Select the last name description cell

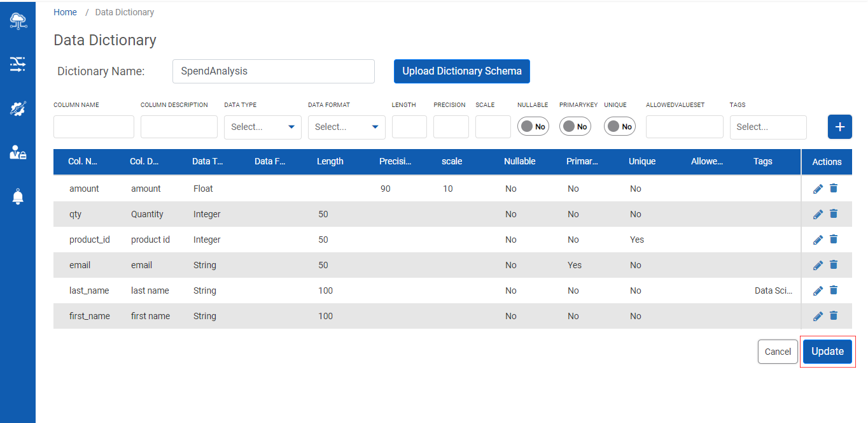pos(150,290)
